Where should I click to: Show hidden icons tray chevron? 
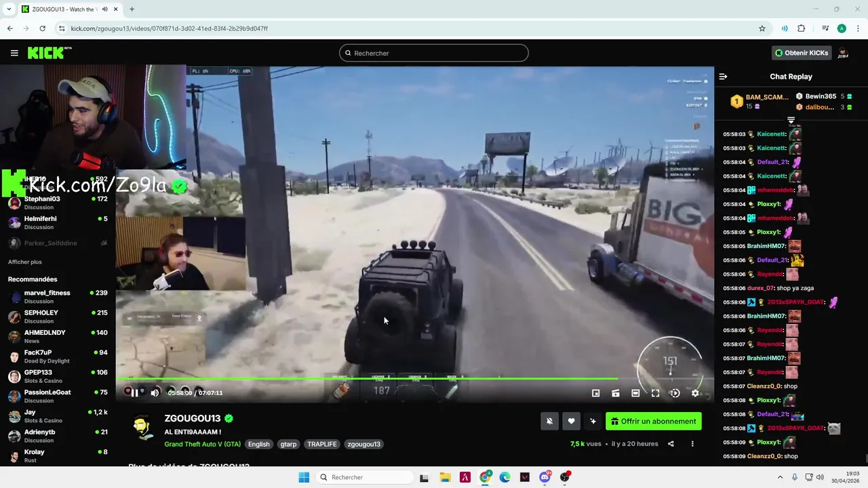coord(780,477)
